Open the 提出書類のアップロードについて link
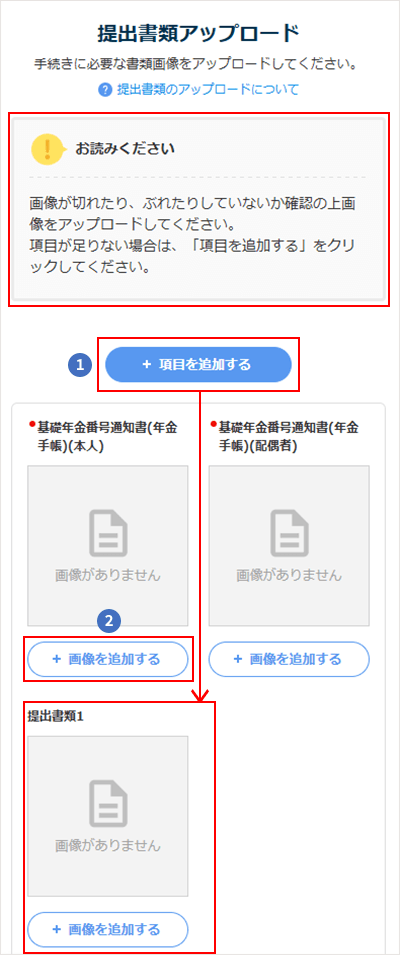400x955 pixels. (x=208, y=90)
